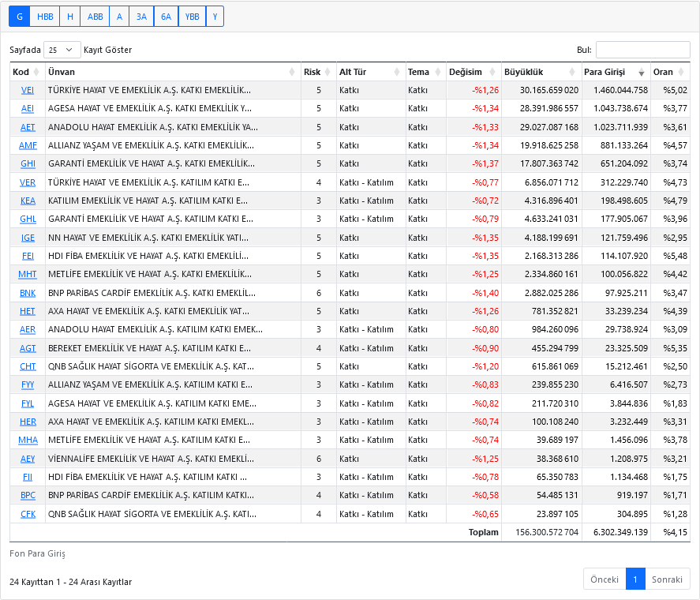700x600 pixels.
Task: Open the BNK fund link
Action: pyautogui.click(x=28, y=294)
